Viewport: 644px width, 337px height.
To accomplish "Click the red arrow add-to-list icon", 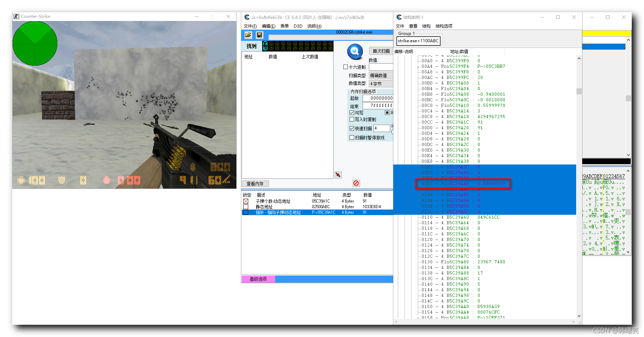I will (338, 175).
